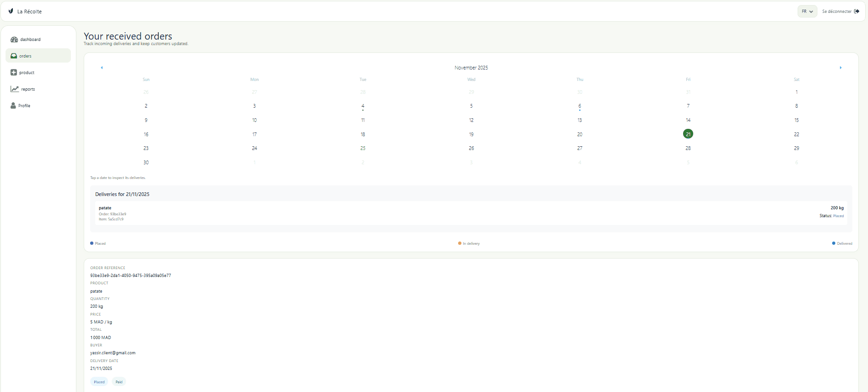
Task: Select the highlighted date 21 in calendar
Action: 688,134
